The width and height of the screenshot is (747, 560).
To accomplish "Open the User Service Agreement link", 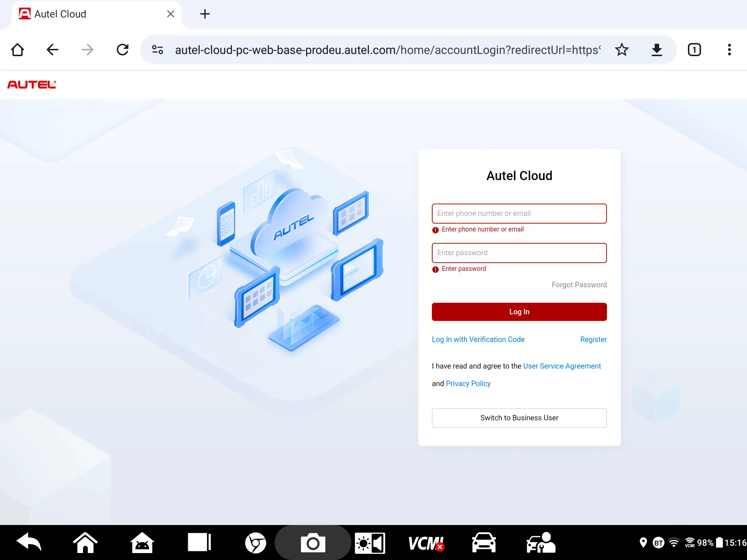I will pos(562,366).
